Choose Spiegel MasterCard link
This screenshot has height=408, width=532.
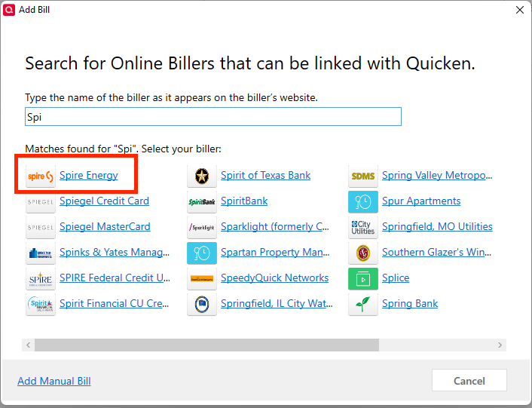click(x=105, y=226)
